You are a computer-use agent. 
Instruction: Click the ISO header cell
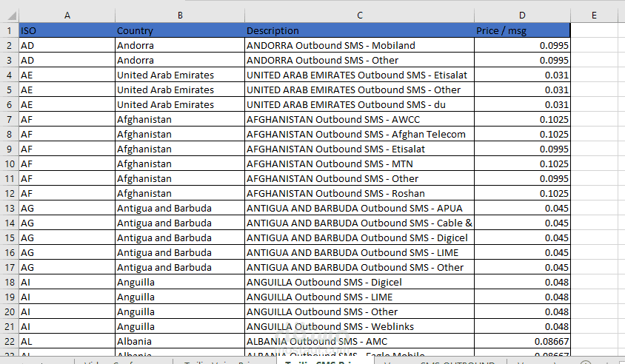(67, 30)
